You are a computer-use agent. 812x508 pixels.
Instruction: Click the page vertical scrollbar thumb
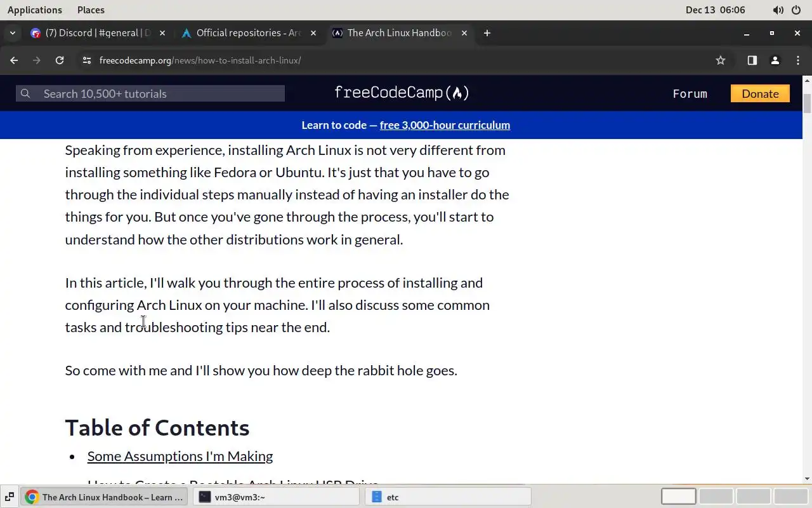[x=807, y=104]
